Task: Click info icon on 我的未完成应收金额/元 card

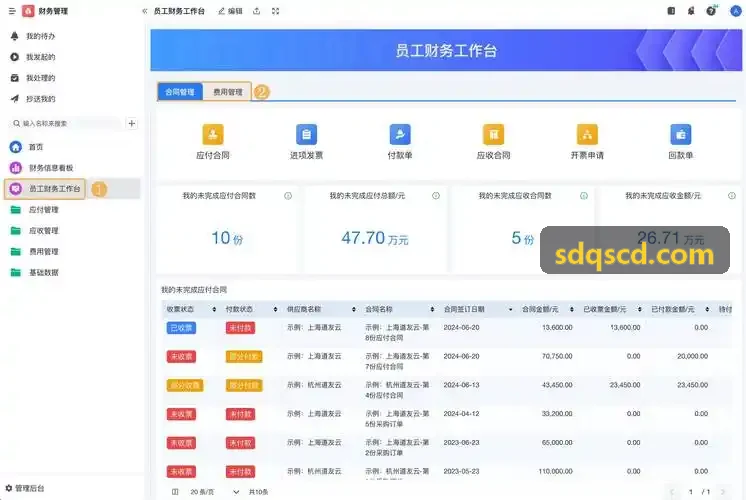Action: 732,196
